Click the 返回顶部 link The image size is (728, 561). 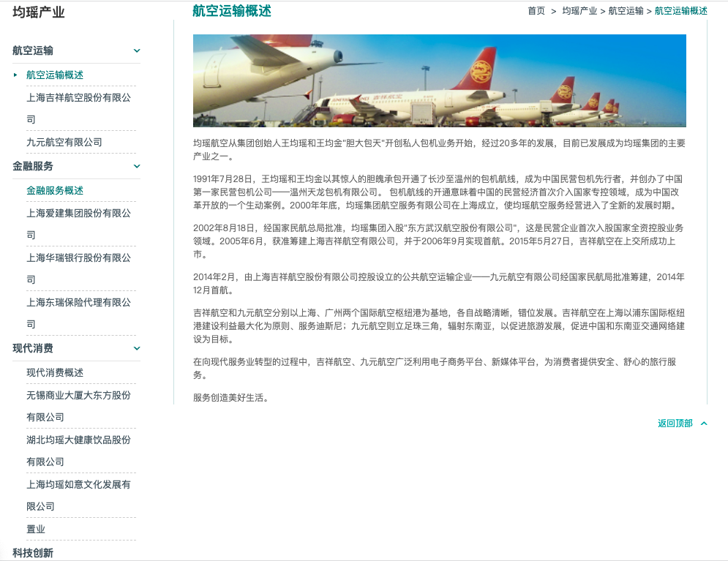(x=675, y=423)
